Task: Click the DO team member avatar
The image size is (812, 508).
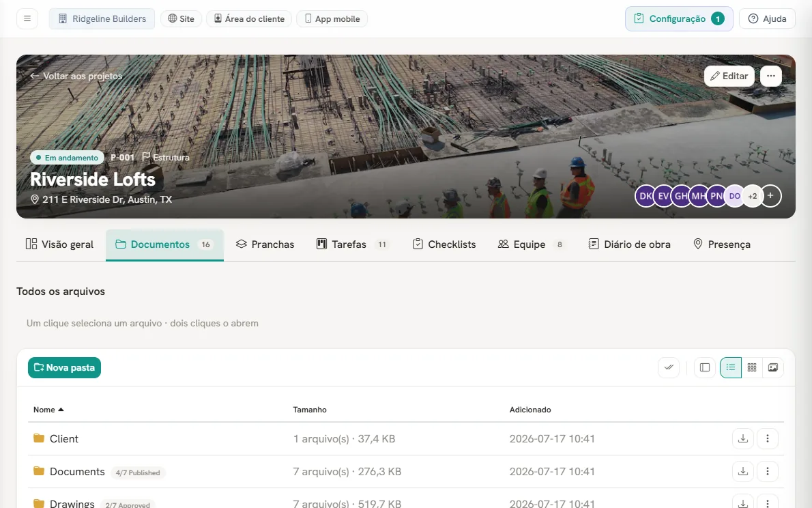Action: coord(734,196)
